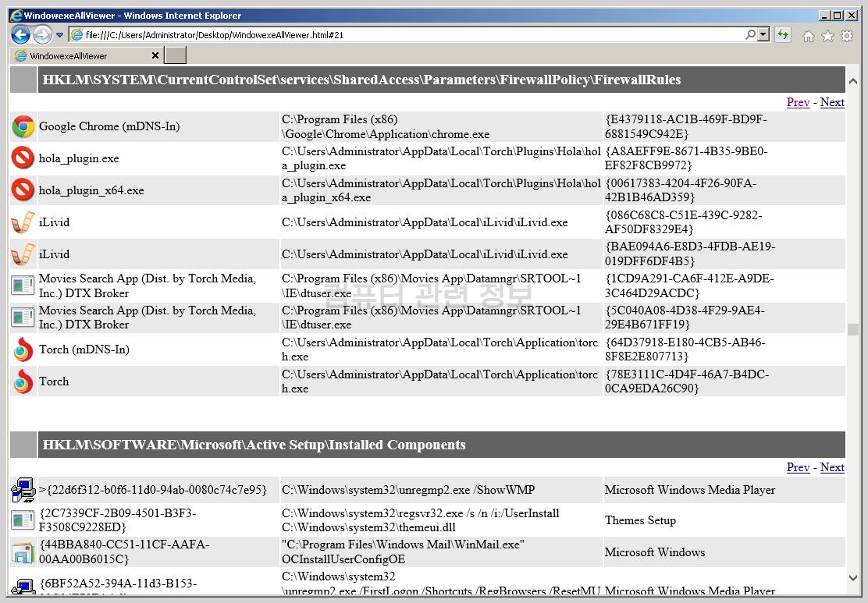Click Next link in Installed Components section
Screen dimensions: 868x603
coord(832,467)
